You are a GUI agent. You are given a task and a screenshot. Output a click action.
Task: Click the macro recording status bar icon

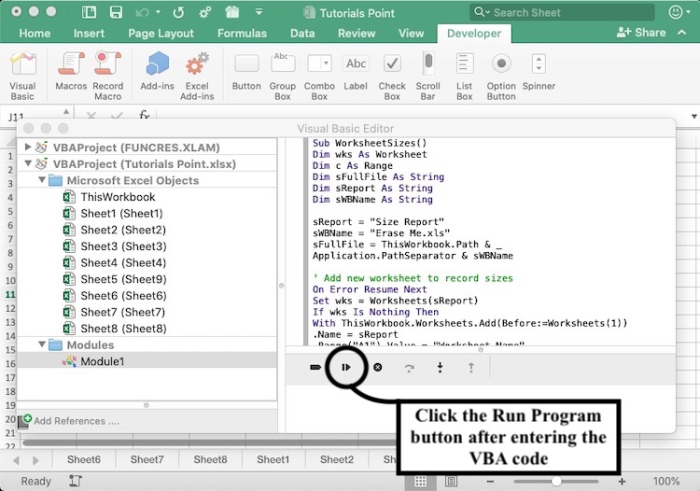75,481
